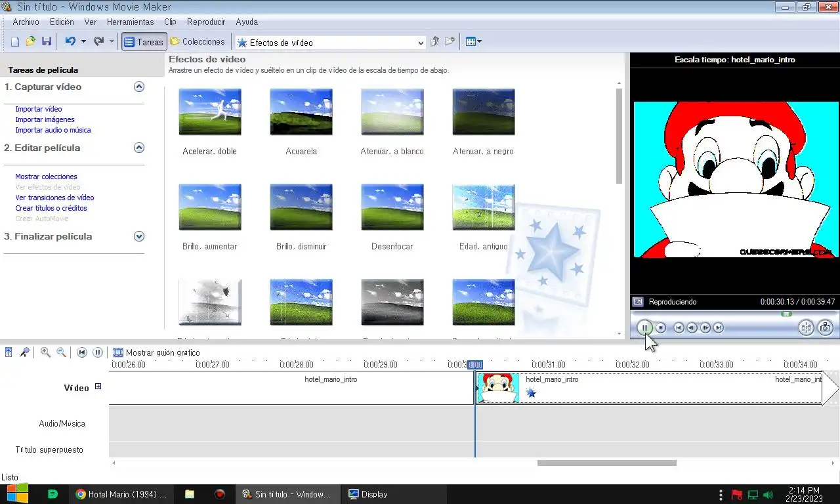This screenshot has width=840, height=504.
Task: Open Crear títulos o créditos link
Action: (51, 208)
